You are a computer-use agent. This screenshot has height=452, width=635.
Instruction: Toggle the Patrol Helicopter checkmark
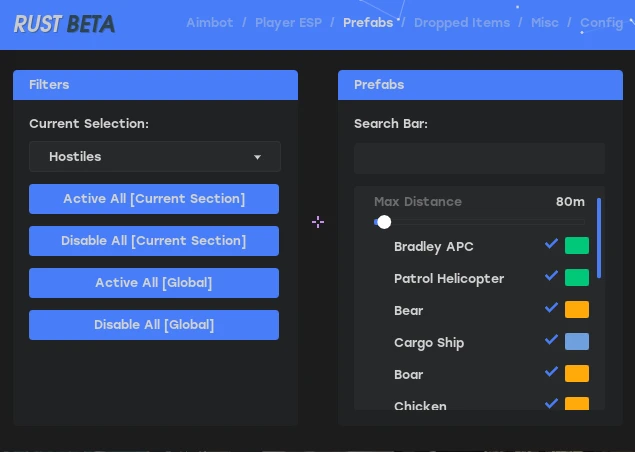551,276
